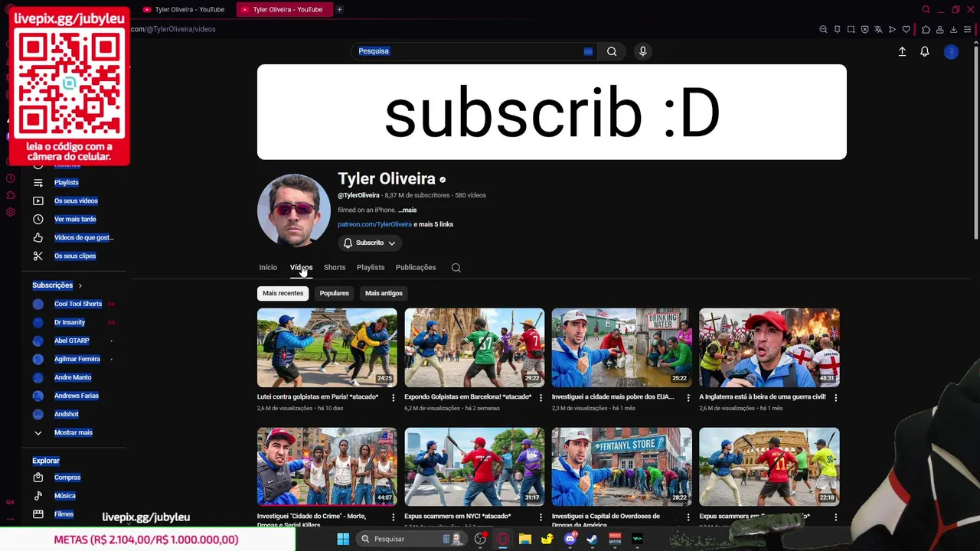The height and width of the screenshot is (551, 980).
Task: Select Populares sort filter
Action: point(335,293)
